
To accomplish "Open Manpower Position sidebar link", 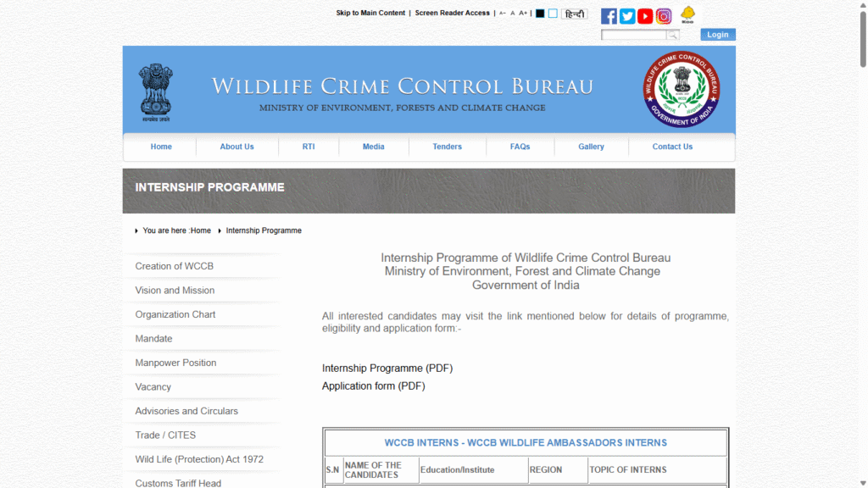I will (x=176, y=363).
